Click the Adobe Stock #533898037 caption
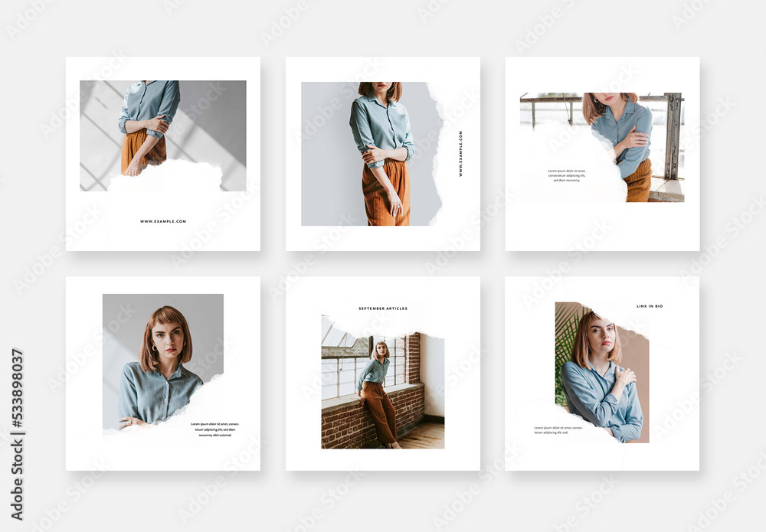This screenshot has width=766, height=532. coord(17,434)
